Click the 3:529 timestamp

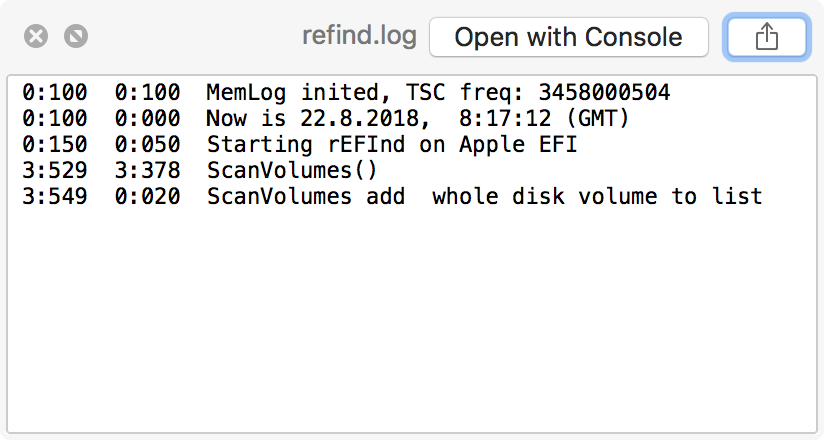tap(55, 171)
